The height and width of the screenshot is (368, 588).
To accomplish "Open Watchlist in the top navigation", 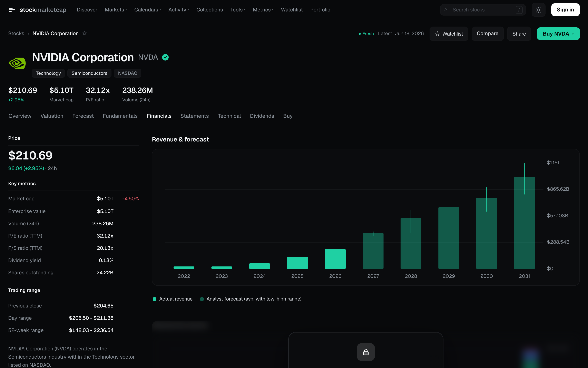I will click(x=292, y=10).
